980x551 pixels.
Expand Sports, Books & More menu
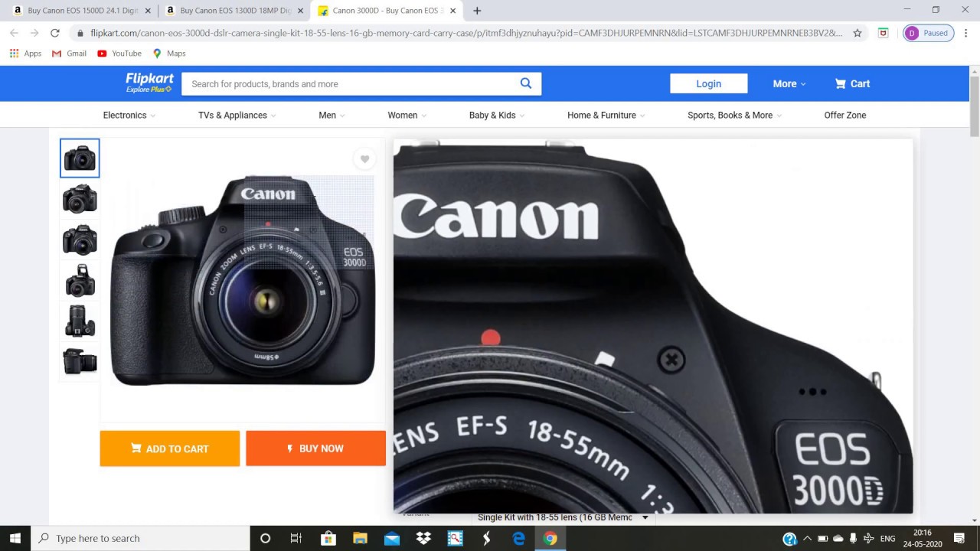[x=735, y=116]
